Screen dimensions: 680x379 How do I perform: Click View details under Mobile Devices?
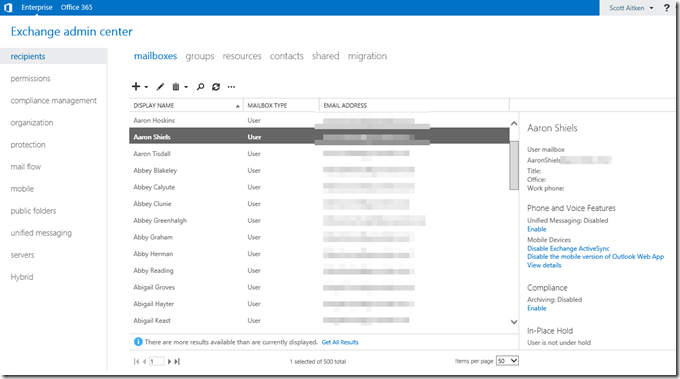[x=544, y=265]
